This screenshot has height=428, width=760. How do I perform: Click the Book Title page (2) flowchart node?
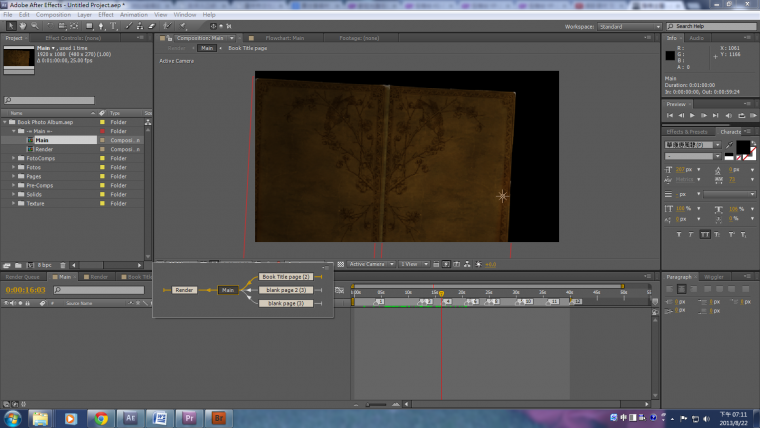tap(287, 276)
